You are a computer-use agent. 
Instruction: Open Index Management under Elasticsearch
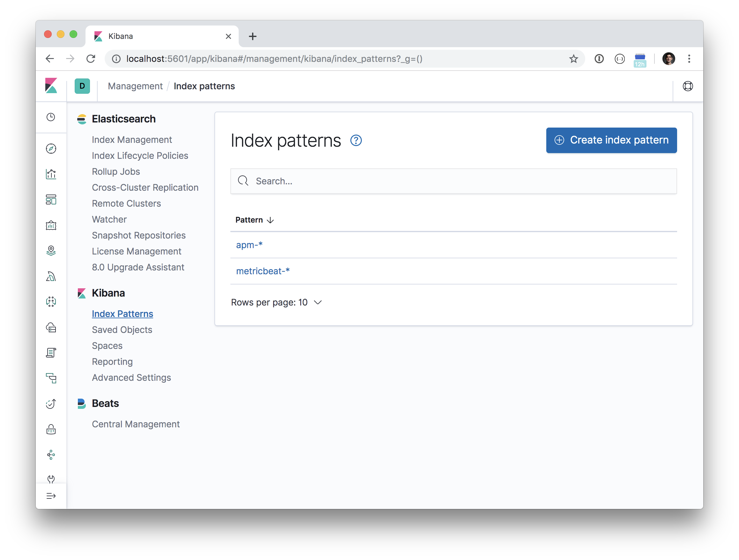132,140
